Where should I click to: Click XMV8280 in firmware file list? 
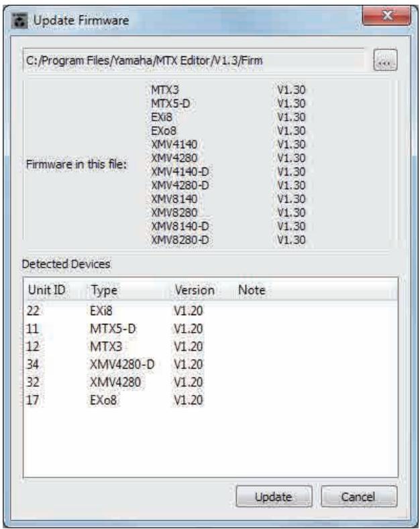174,213
